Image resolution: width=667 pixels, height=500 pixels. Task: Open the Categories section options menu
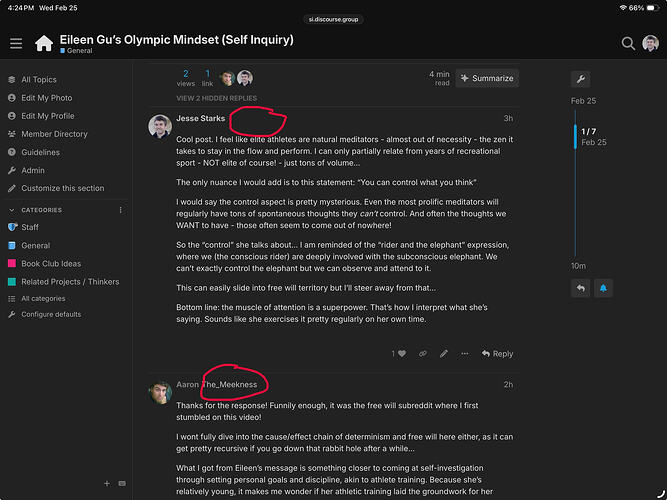point(121,210)
